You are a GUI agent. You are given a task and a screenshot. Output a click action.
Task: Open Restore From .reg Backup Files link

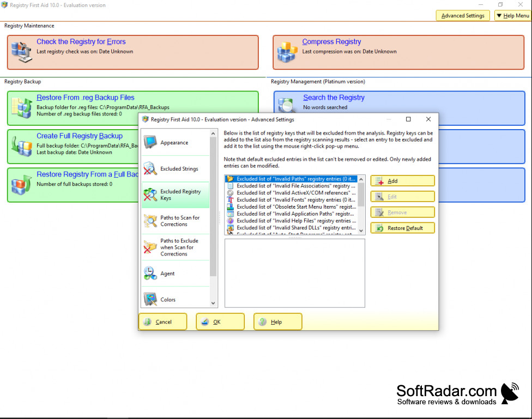point(86,98)
